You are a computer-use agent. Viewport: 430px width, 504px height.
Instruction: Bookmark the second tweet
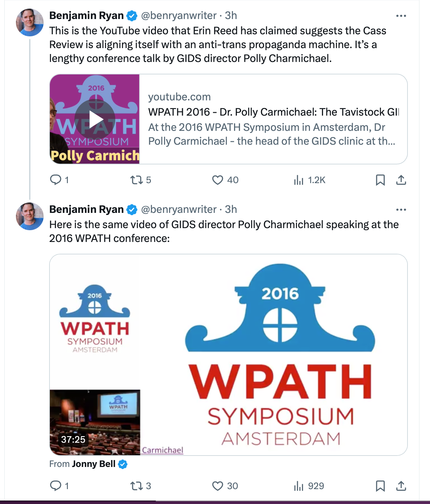point(380,486)
